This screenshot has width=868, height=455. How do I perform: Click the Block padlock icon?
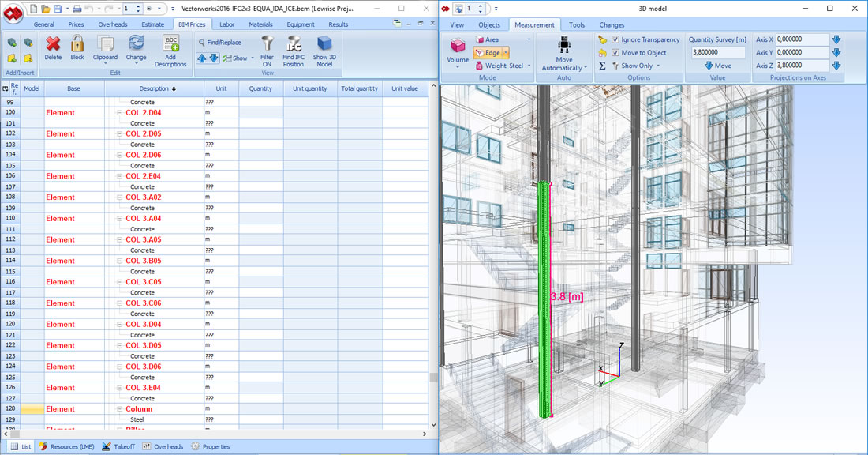point(77,43)
